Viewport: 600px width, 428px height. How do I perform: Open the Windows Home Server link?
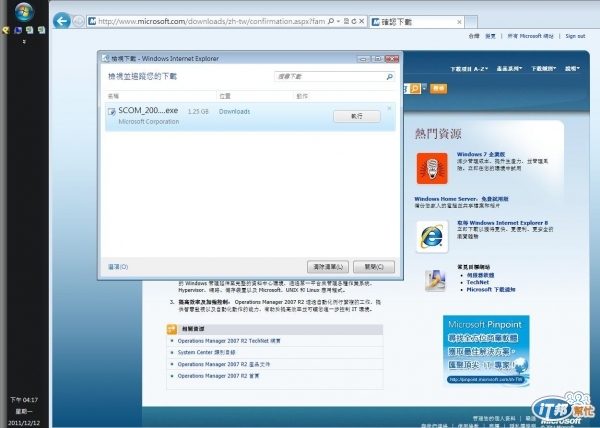coord(461,199)
